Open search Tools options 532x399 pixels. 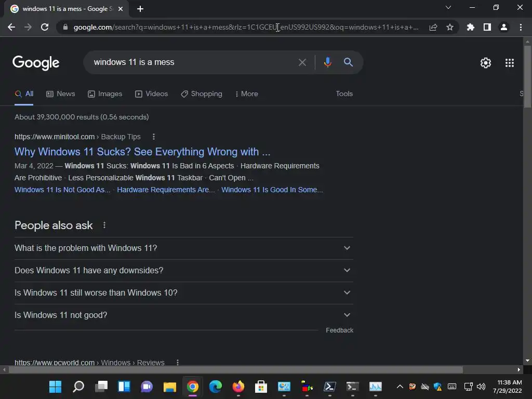344,94
